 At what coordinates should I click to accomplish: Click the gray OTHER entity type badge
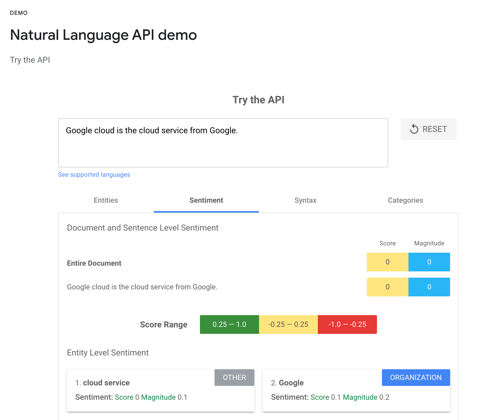tap(234, 378)
